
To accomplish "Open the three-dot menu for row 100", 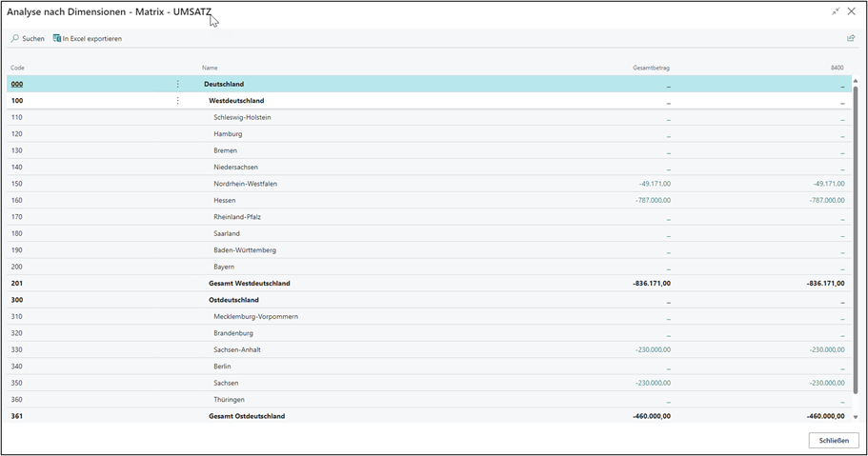I will (x=177, y=101).
